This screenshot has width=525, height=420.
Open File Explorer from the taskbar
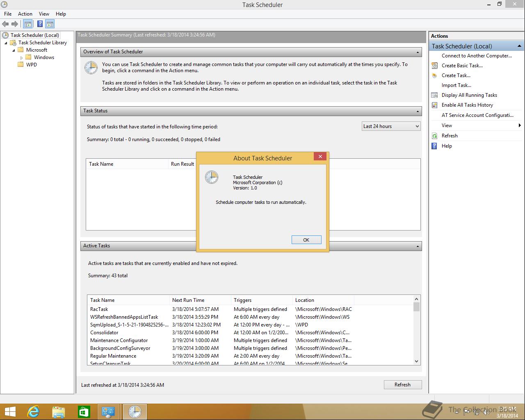59,412
